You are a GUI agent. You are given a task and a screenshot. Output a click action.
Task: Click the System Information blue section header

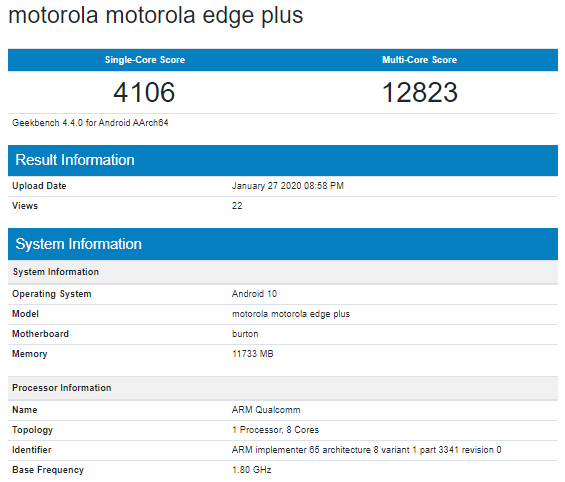point(283,244)
